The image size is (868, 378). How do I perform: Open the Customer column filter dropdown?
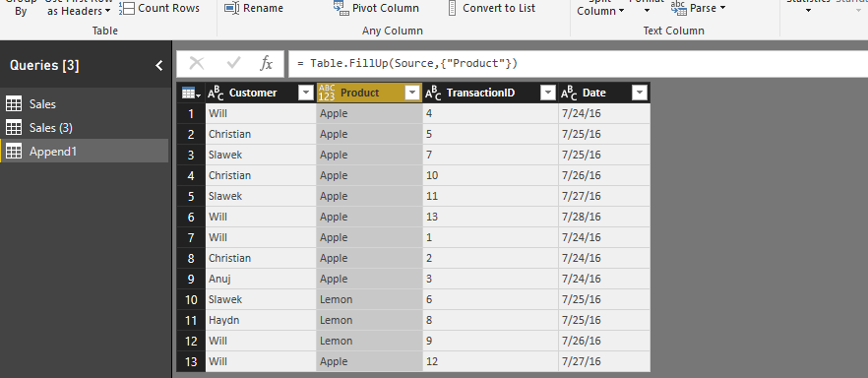[x=306, y=93]
